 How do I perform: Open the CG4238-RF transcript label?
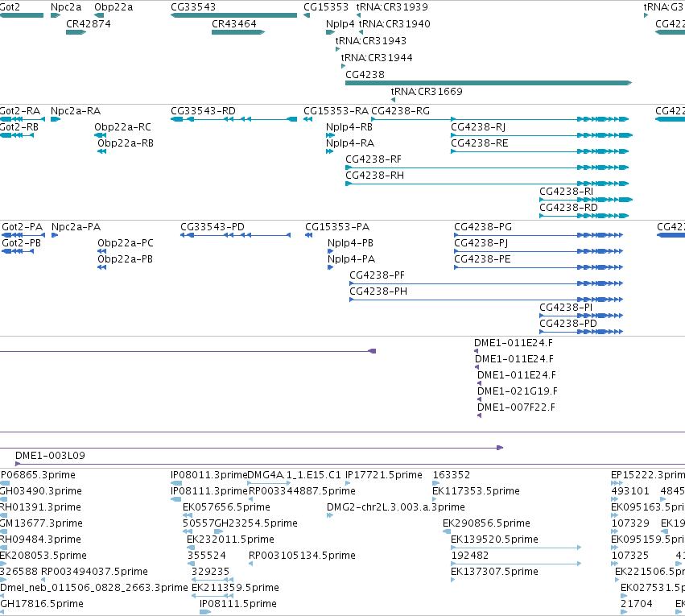373,159
